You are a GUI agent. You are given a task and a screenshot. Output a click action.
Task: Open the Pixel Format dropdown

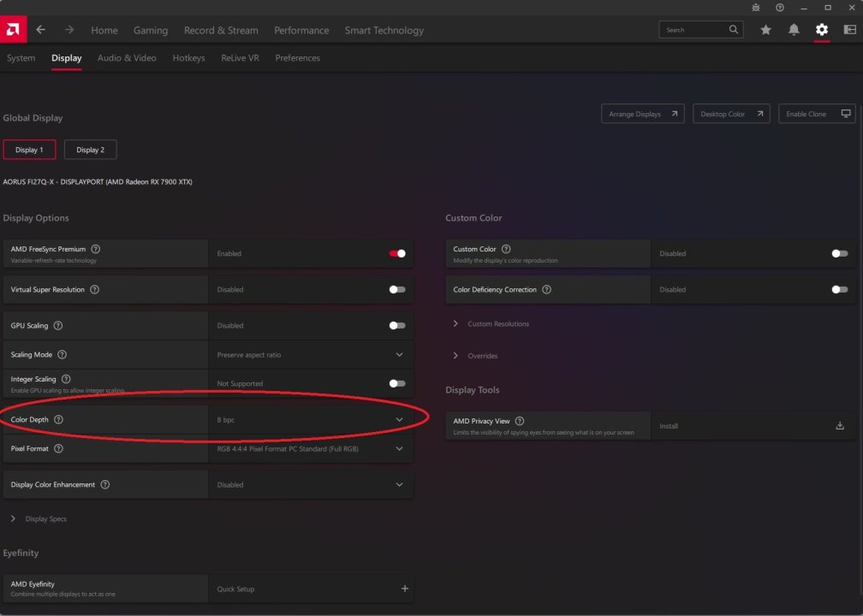click(399, 448)
